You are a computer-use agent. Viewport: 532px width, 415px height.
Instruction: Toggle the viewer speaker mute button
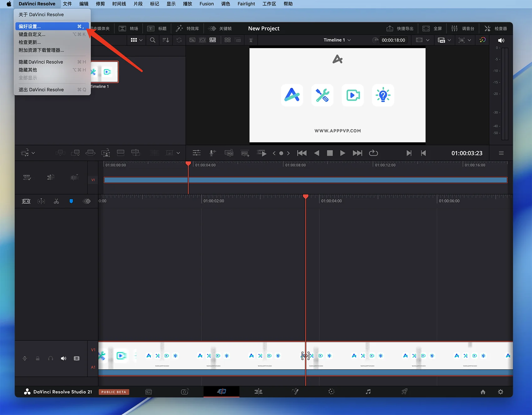point(501,40)
